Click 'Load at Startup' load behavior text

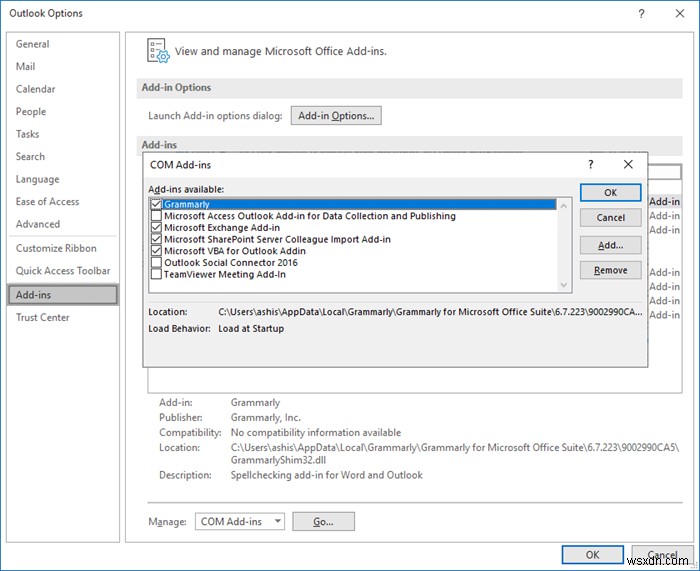click(251, 329)
